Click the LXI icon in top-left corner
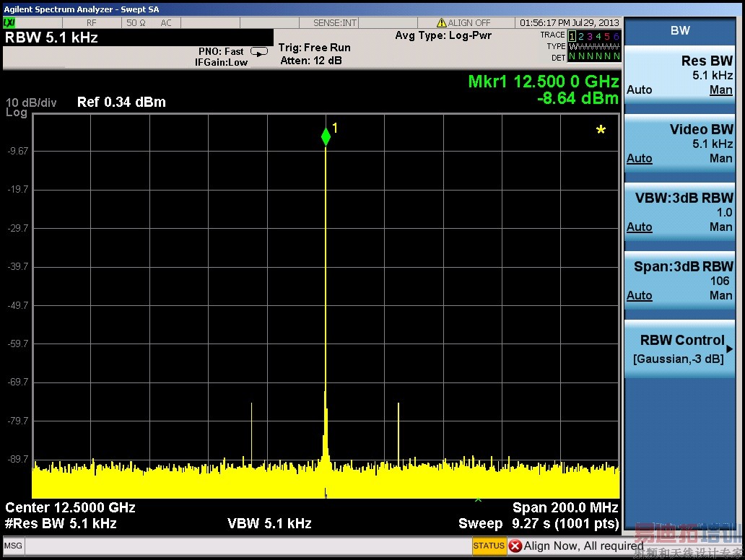 click(9, 23)
